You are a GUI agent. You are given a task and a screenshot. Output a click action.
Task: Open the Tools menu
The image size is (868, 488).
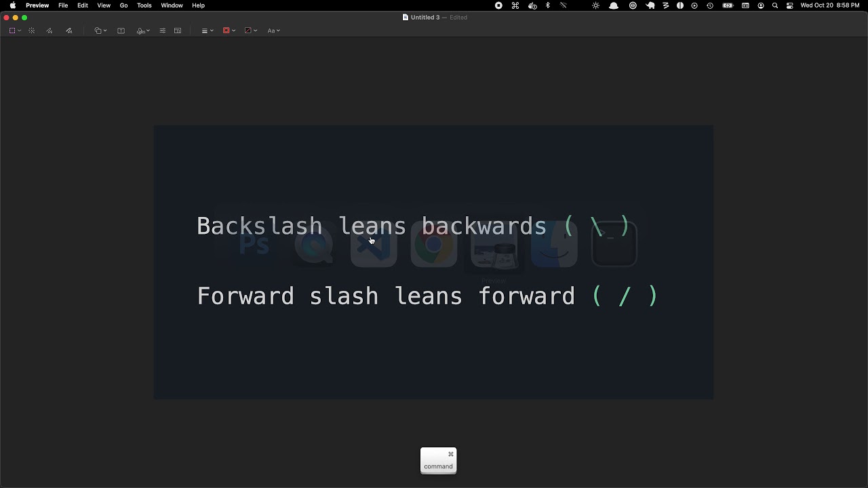tap(144, 5)
